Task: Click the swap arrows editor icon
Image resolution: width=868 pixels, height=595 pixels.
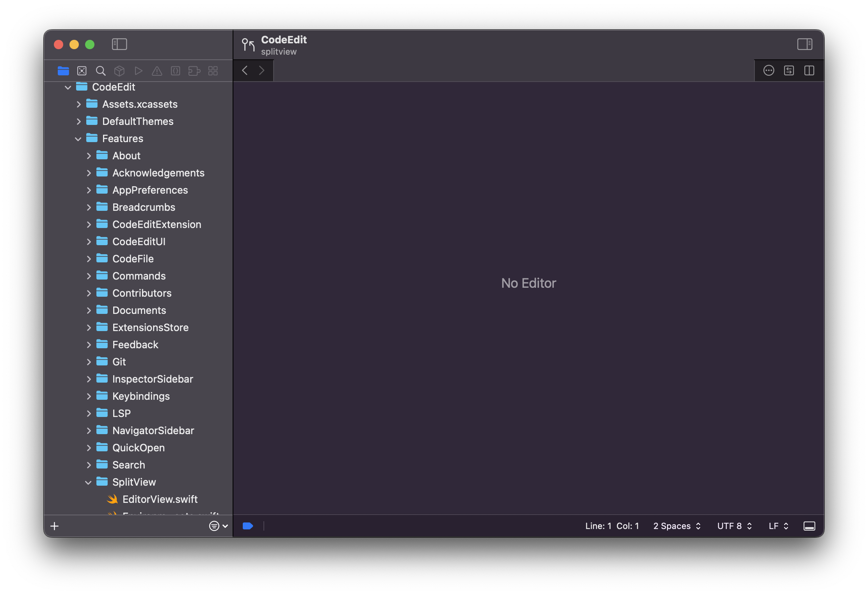Action: (x=789, y=70)
